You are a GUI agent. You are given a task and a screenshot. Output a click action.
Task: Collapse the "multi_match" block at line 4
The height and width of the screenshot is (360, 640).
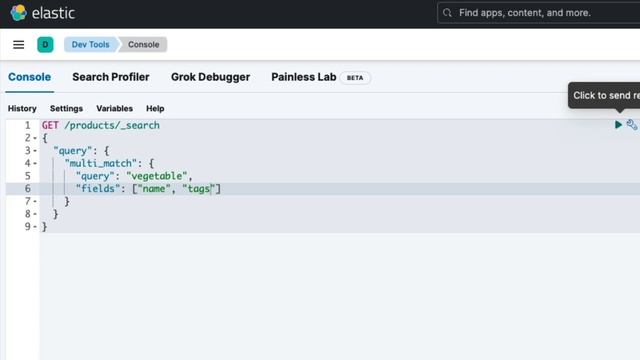(35, 164)
